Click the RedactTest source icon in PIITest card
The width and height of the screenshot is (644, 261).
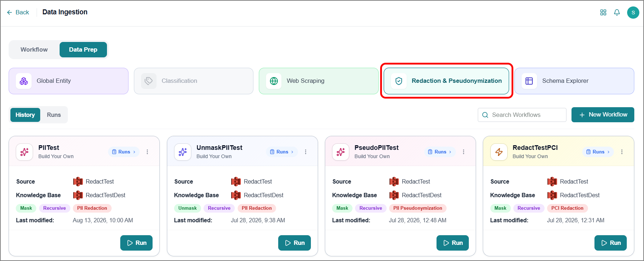[x=78, y=181]
